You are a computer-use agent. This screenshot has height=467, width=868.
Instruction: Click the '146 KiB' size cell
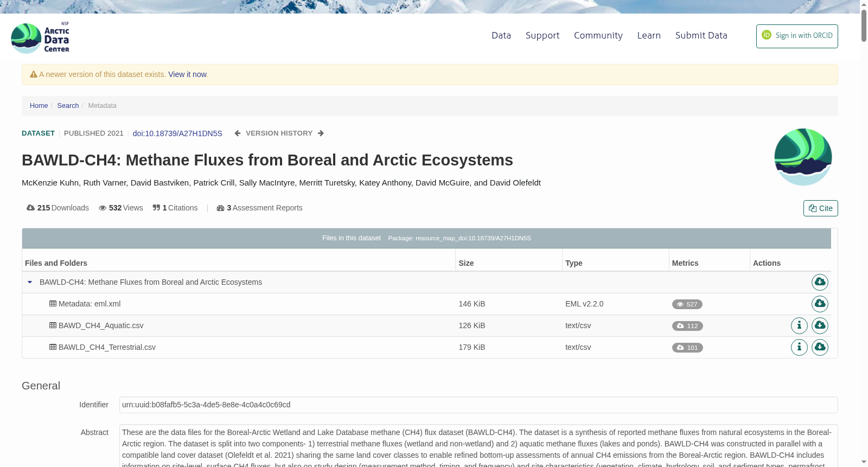tap(472, 304)
